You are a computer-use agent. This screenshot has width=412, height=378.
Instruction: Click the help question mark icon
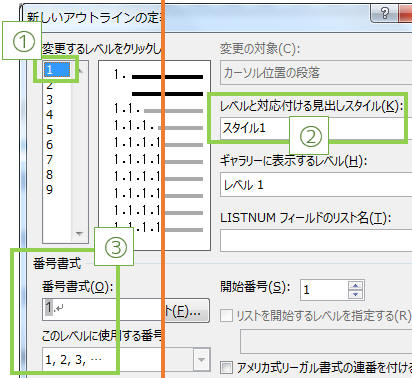point(385,13)
